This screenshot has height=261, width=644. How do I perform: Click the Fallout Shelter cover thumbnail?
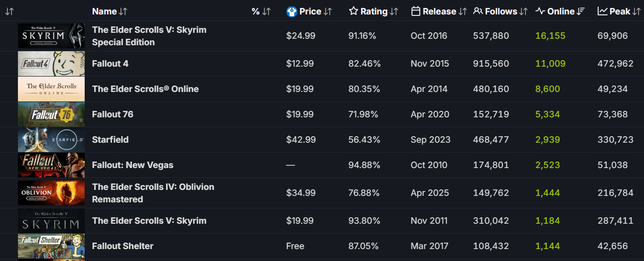pos(51,246)
